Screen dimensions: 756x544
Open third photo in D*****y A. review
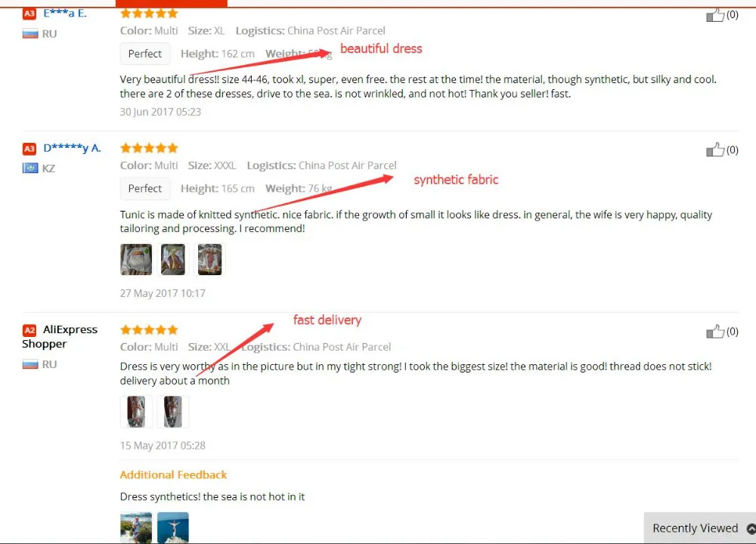(209, 260)
